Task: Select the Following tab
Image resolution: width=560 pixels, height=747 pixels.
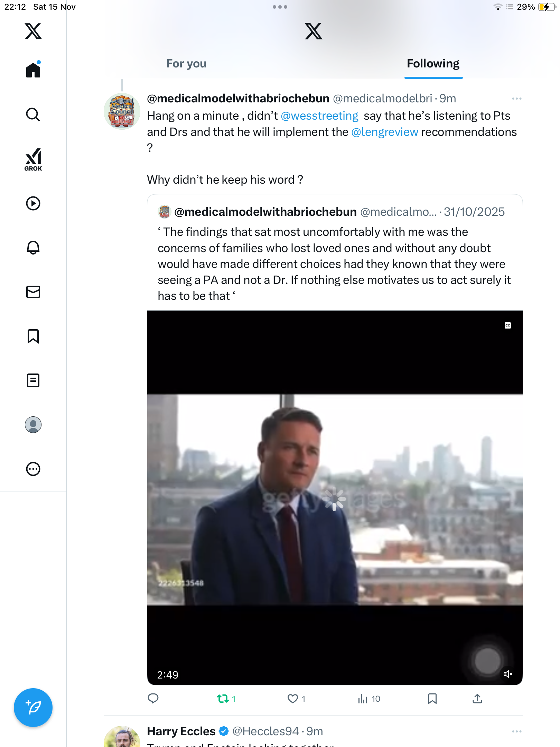Action: click(433, 64)
